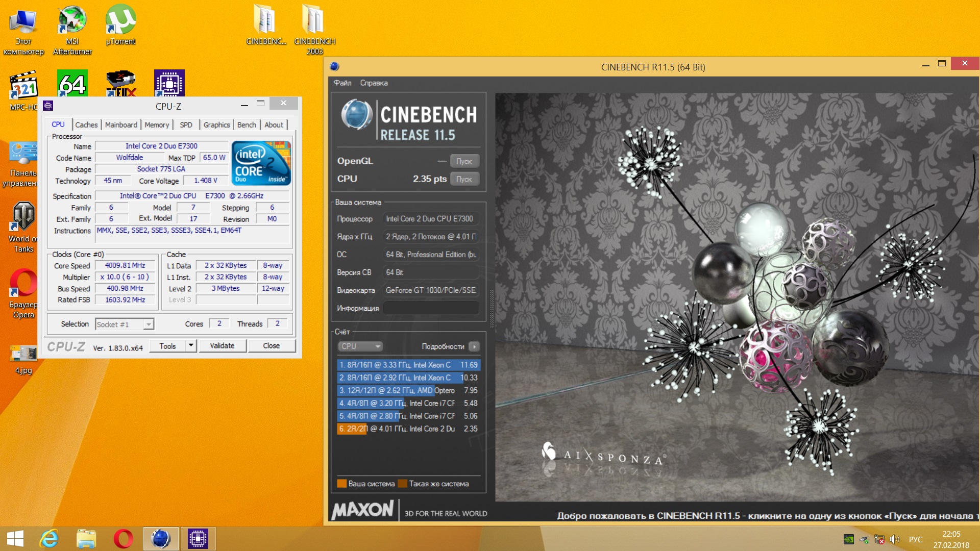This screenshot has width=980, height=551.
Task: Select ranking row 2 Intel Xeon 10.33
Action: coord(408,378)
